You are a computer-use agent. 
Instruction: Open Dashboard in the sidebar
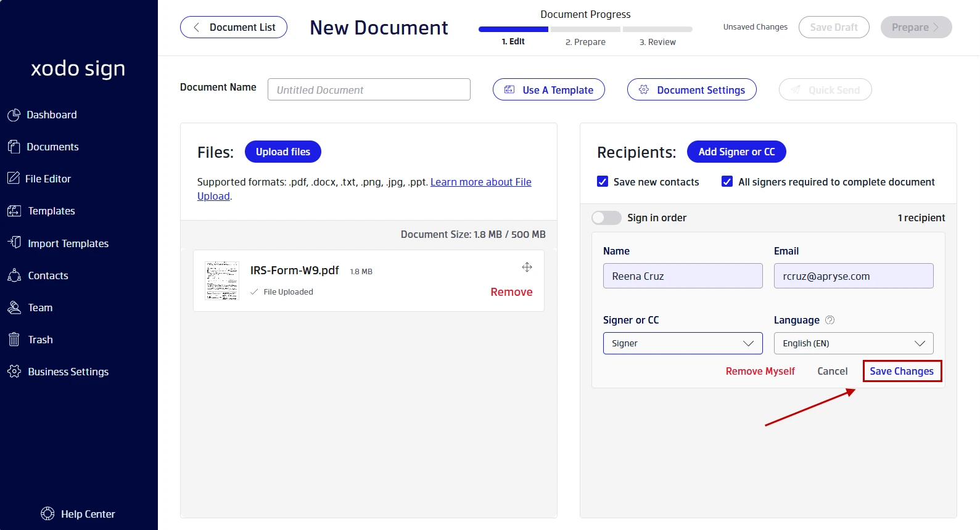tap(52, 115)
